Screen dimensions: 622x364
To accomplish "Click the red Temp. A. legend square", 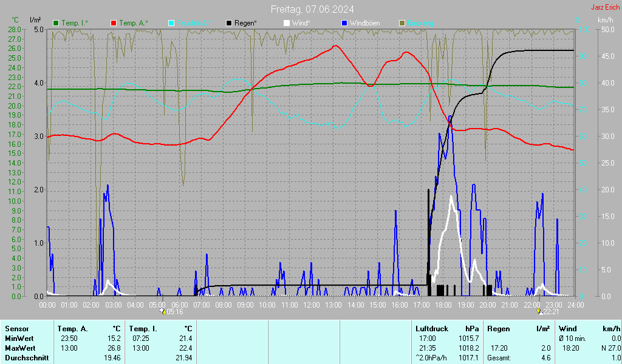I will (x=114, y=23).
